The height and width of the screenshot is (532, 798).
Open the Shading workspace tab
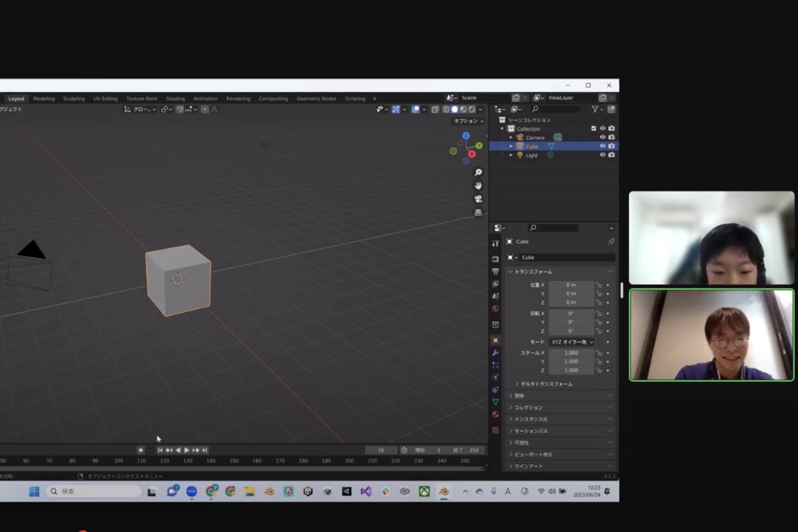click(175, 99)
